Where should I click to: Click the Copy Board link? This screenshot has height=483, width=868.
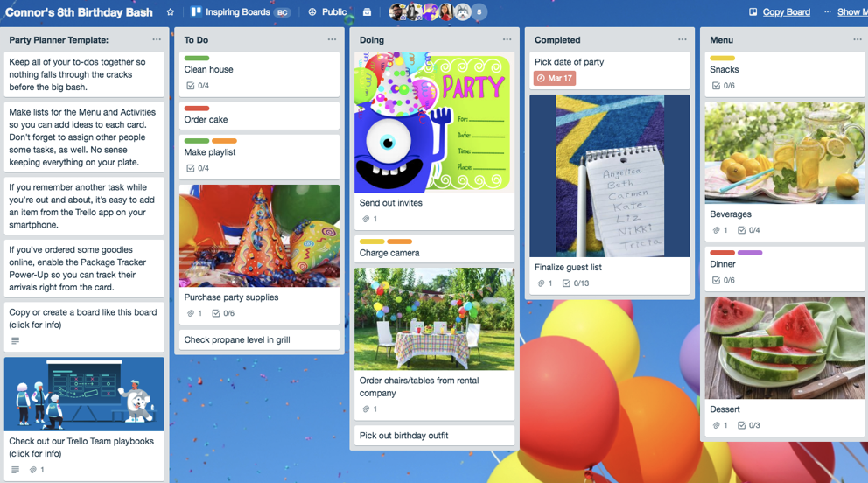pos(786,12)
